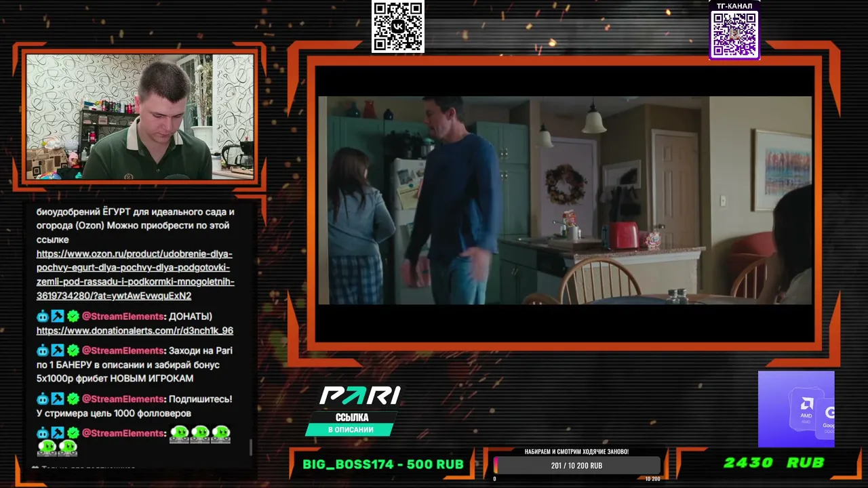
Task: Click the verified checkmark on the Подпишитесь message
Action: click(73, 399)
